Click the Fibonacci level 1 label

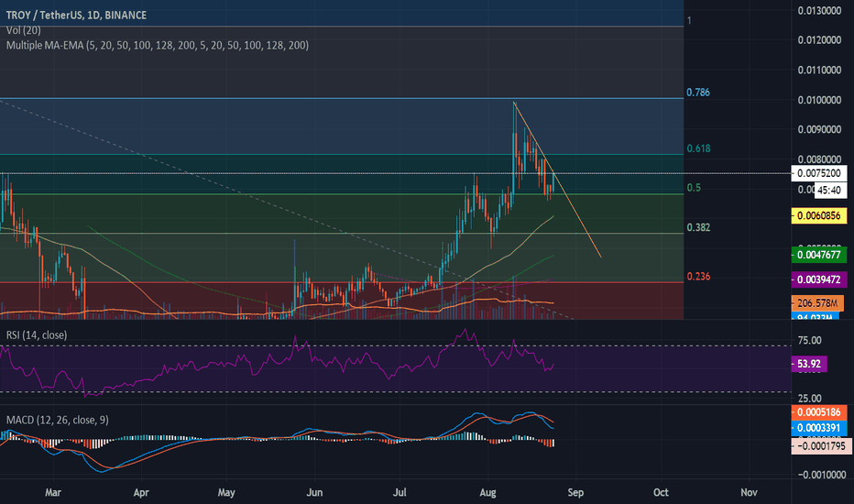click(689, 21)
